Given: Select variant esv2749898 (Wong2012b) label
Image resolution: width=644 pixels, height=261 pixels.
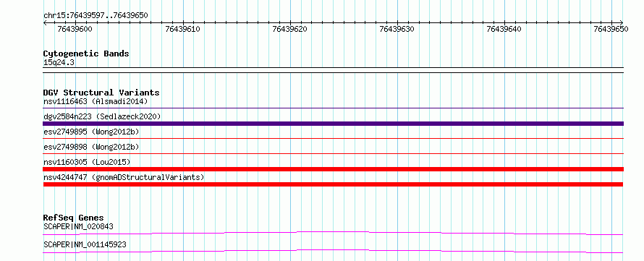Looking at the screenshot, I should [91, 147].
